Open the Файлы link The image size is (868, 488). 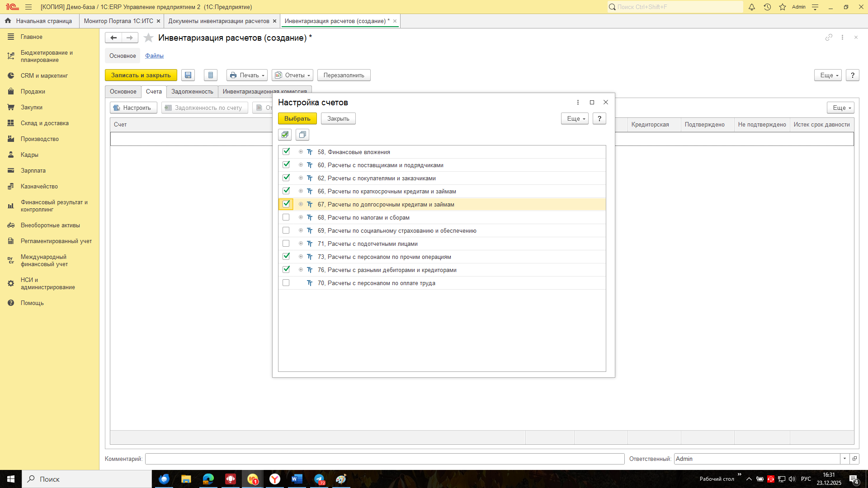coord(154,56)
